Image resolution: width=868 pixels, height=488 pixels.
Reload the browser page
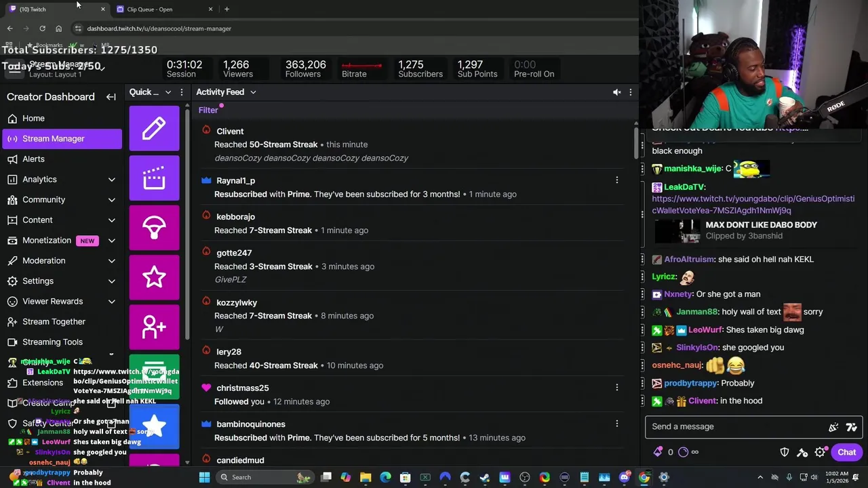(x=42, y=28)
